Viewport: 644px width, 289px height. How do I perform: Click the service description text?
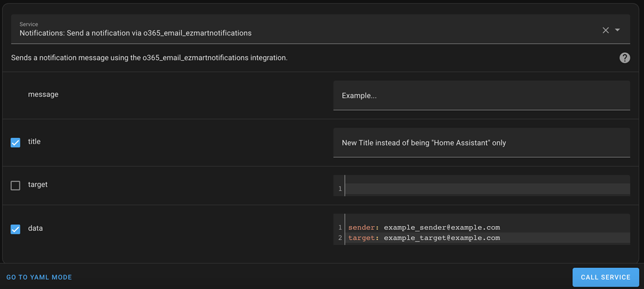(x=149, y=58)
